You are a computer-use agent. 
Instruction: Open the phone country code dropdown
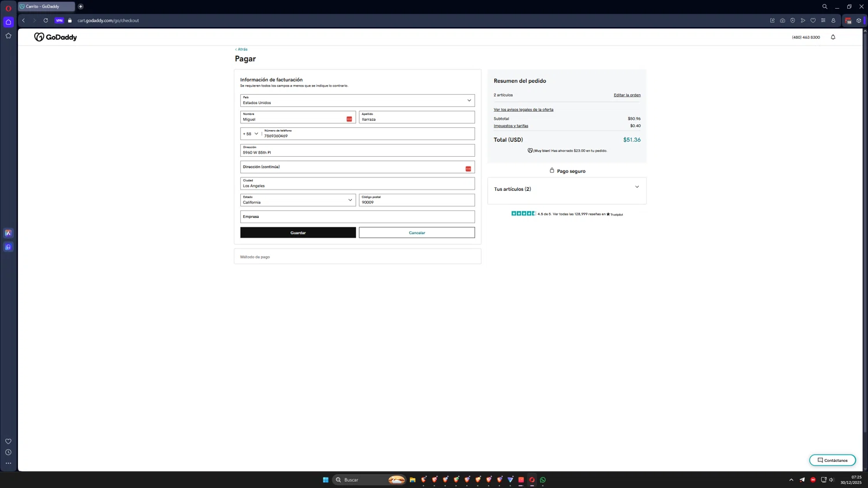coord(251,134)
